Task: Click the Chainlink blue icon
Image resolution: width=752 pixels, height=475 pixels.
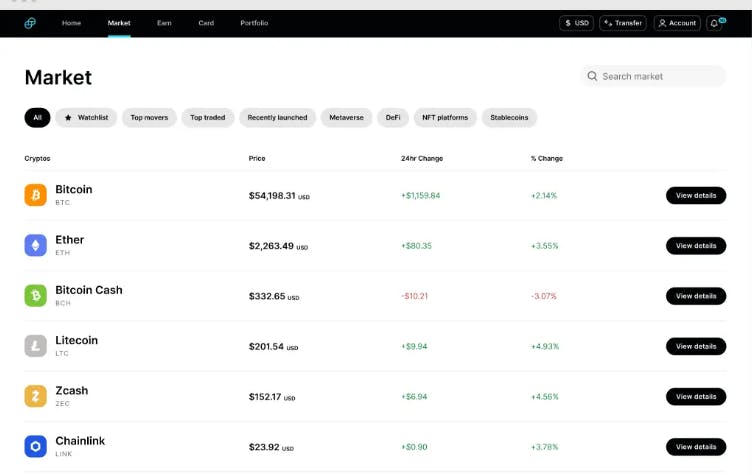Action: point(35,447)
